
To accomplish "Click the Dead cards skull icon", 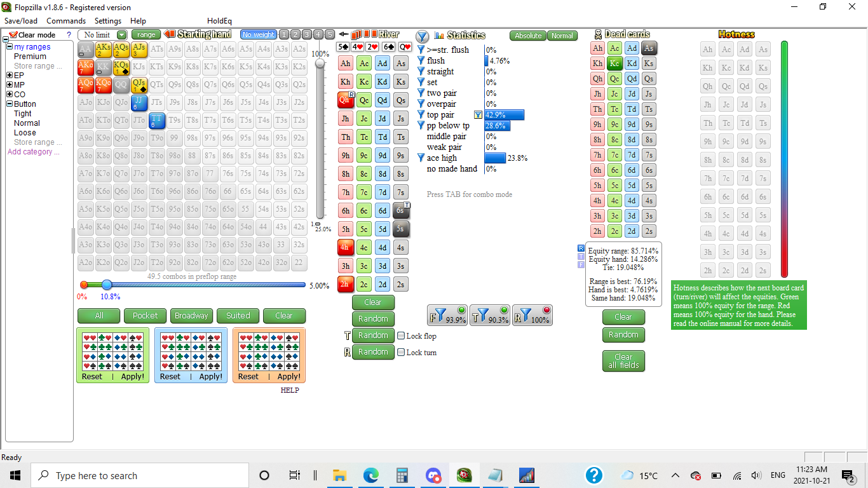I will tap(598, 34).
